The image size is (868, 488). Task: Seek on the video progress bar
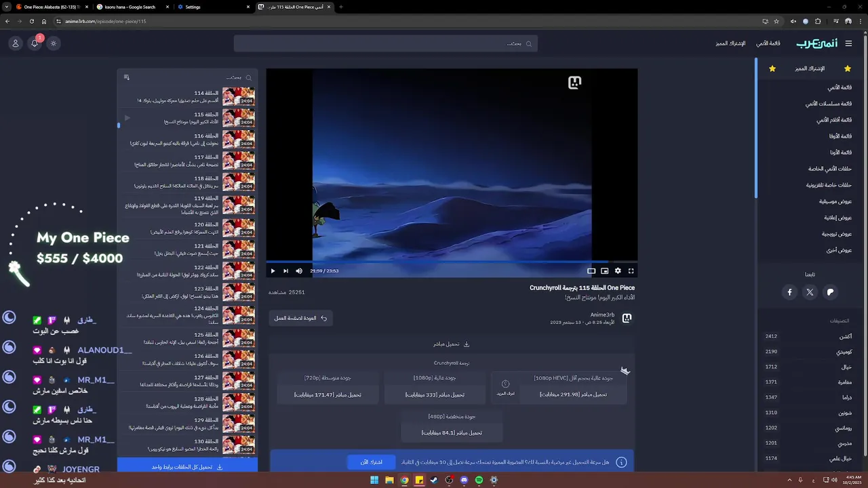452,262
